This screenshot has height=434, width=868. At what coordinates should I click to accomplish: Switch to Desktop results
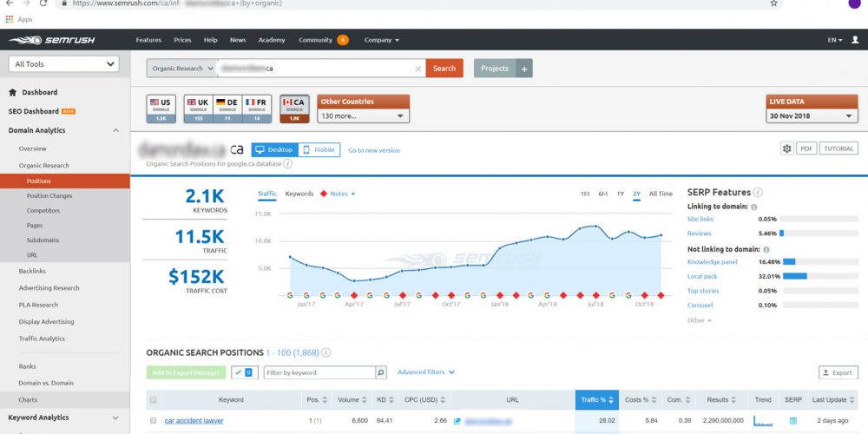(x=274, y=150)
